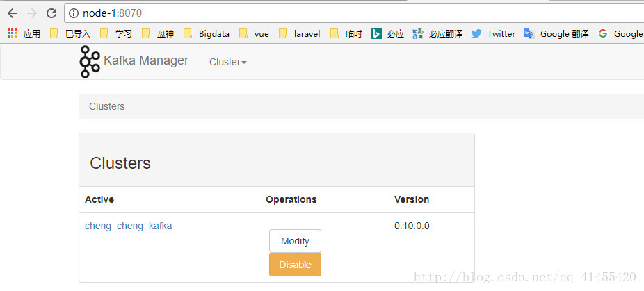Expand the Cluster dropdown menu
644x291 pixels.
tap(228, 62)
